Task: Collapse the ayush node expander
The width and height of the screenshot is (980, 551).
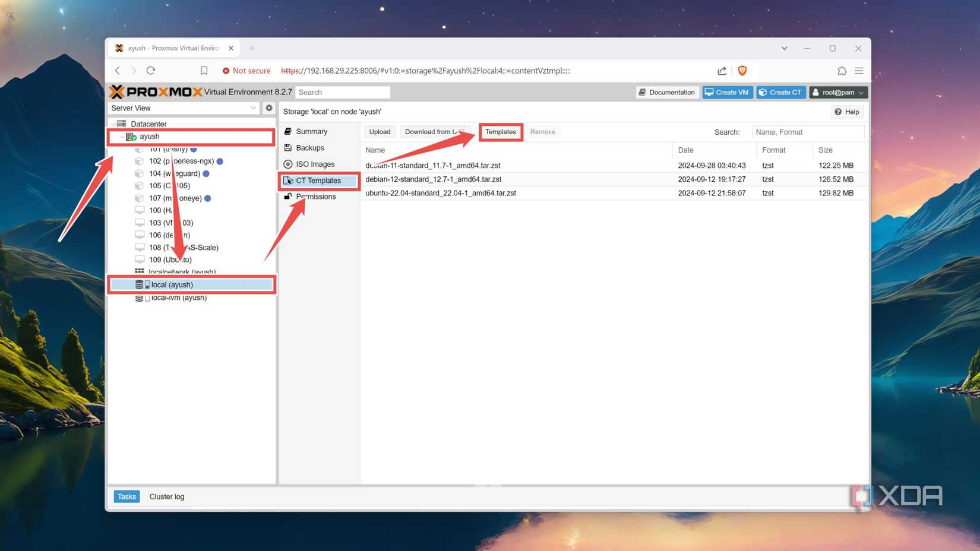Action: pyautogui.click(x=122, y=137)
